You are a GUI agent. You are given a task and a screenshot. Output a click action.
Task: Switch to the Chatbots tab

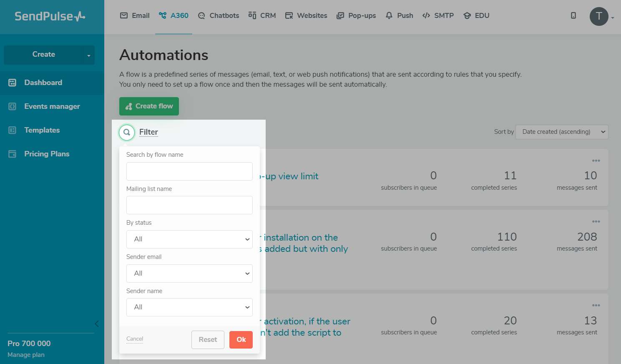pyautogui.click(x=219, y=15)
